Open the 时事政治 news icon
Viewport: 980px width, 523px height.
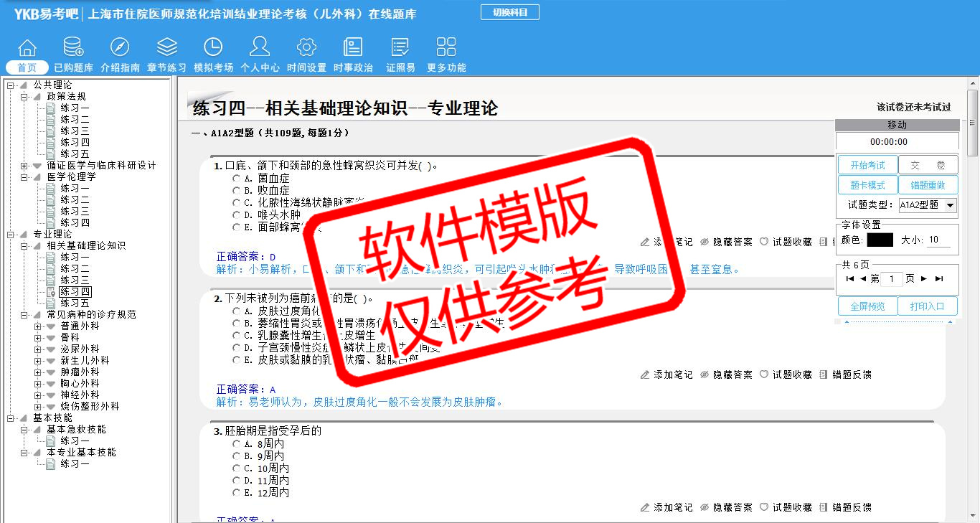click(353, 47)
